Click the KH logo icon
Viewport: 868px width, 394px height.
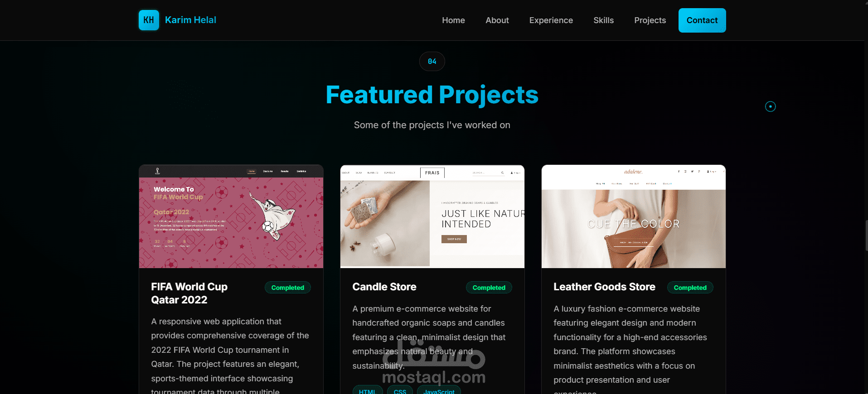[149, 20]
